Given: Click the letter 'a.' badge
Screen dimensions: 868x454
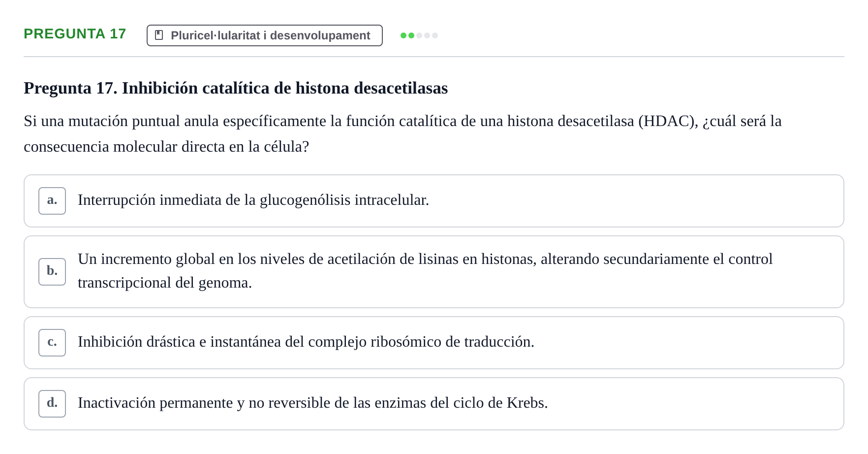Looking at the screenshot, I should 52,201.
